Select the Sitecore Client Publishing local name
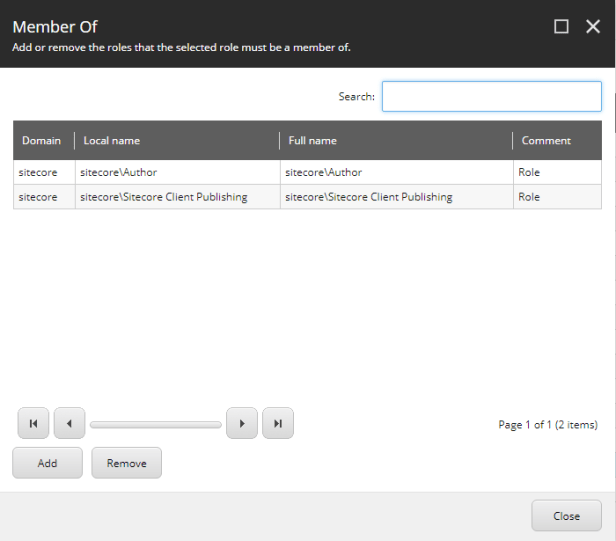The image size is (616, 541). [164, 197]
